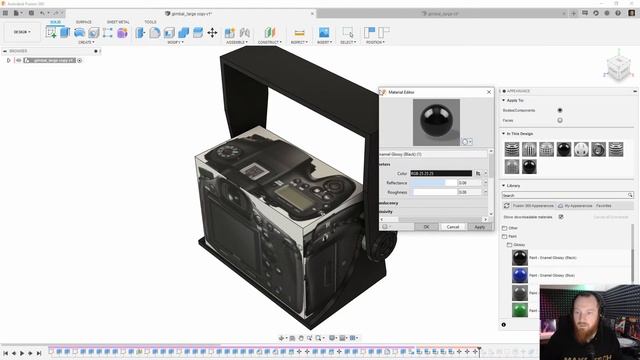Image resolution: width=640 pixels, height=360 pixels.
Task: Open the preview scene dropdown under sphere
Action: click(x=467, y=142)
